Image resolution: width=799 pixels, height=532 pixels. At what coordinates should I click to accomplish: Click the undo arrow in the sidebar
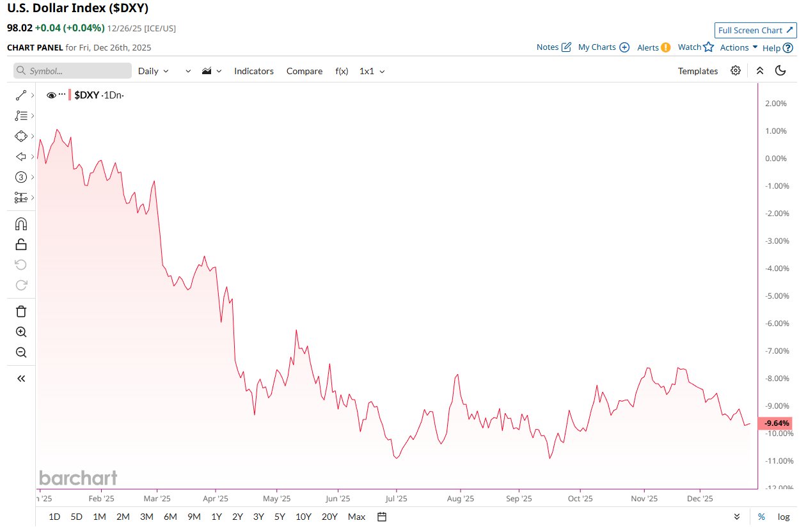(21, 265)
